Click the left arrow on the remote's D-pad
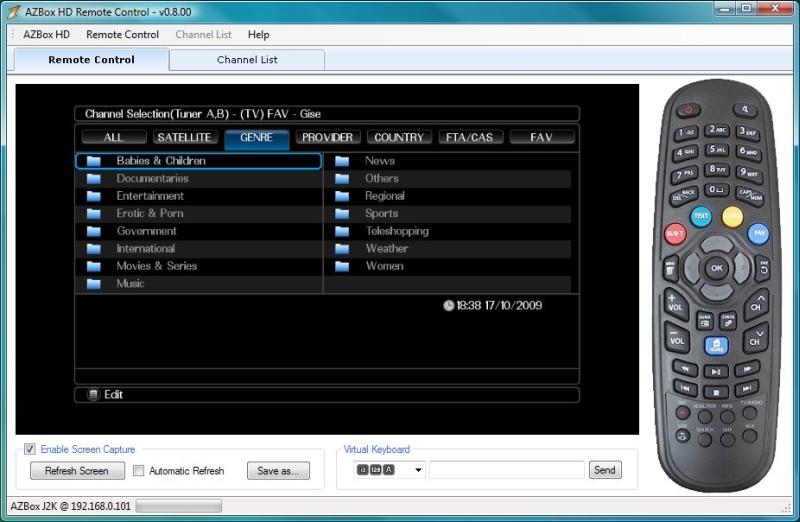The width and height of the screenshot is (800, 522). (x=691, y=268)
